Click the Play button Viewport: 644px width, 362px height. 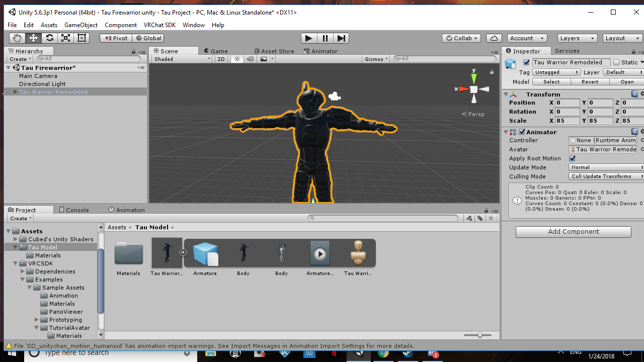(309, 38)
